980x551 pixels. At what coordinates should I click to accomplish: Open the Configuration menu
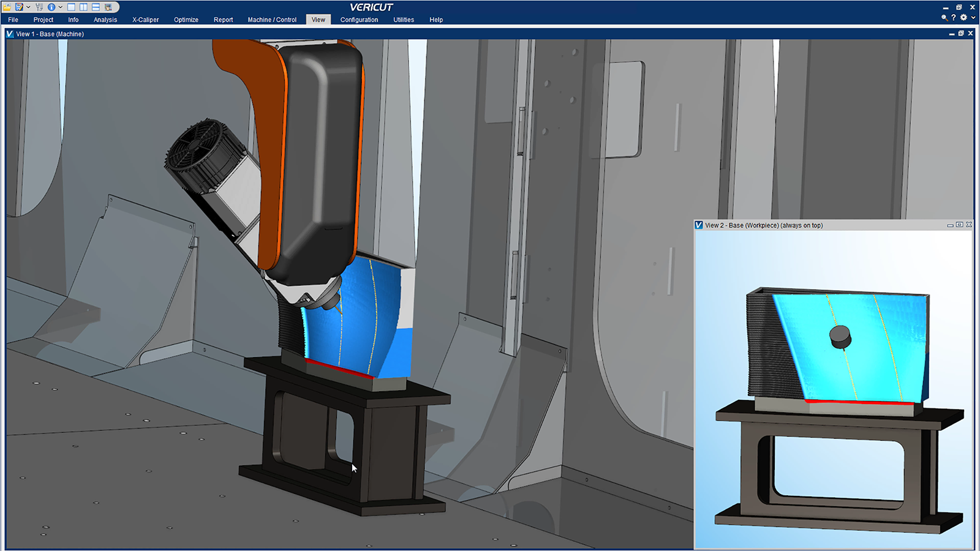click(x=359, y=20)
